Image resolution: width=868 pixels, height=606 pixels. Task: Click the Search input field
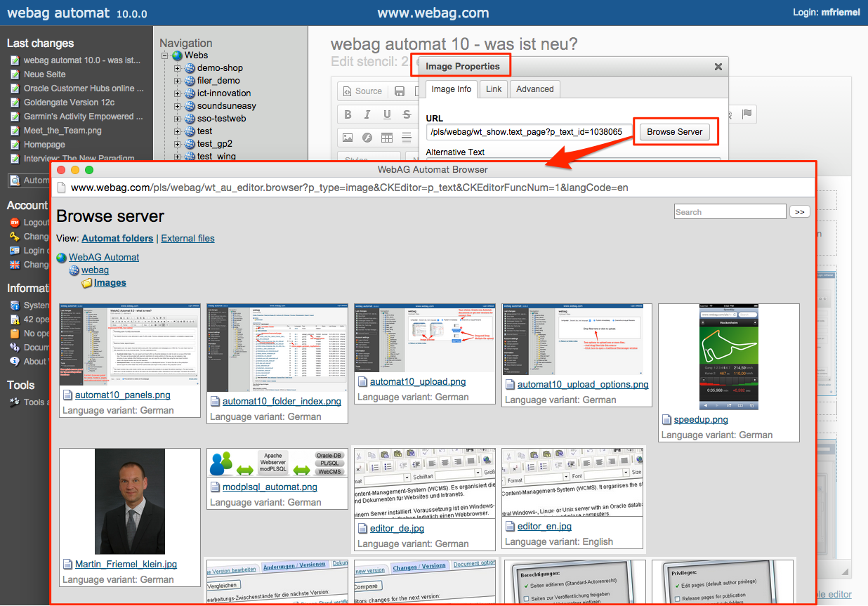730,211
